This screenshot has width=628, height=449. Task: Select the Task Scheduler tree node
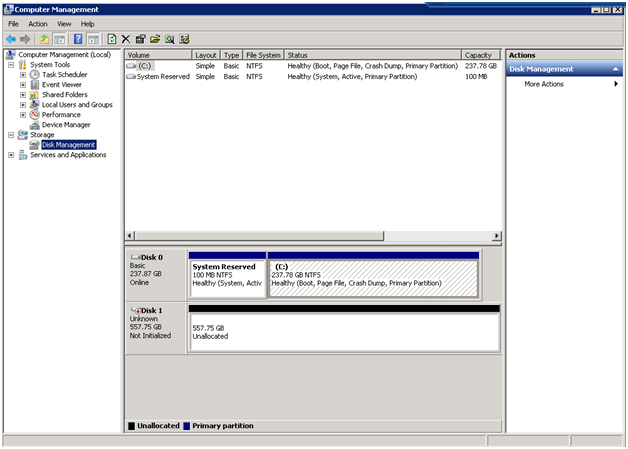tap(64, 75)
